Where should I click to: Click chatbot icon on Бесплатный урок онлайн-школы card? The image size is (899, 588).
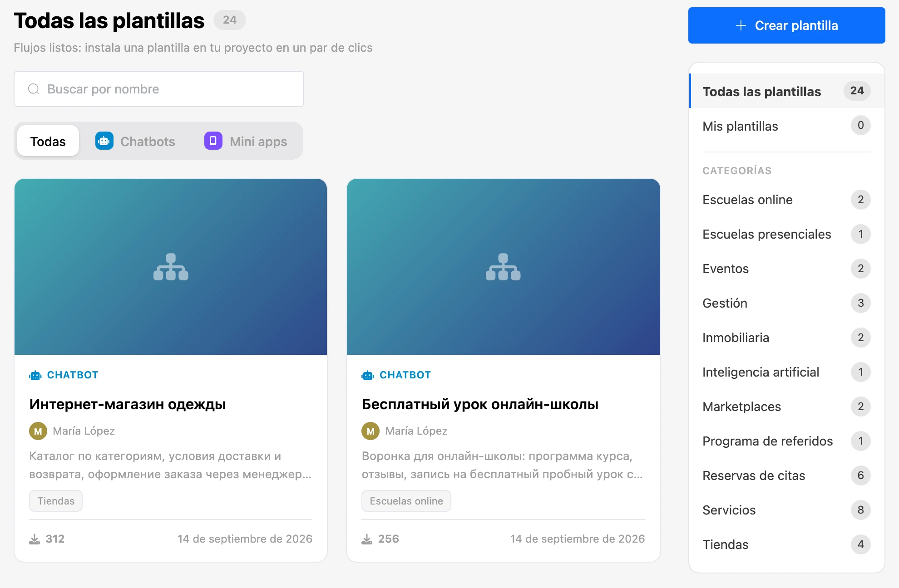[368, 375]
